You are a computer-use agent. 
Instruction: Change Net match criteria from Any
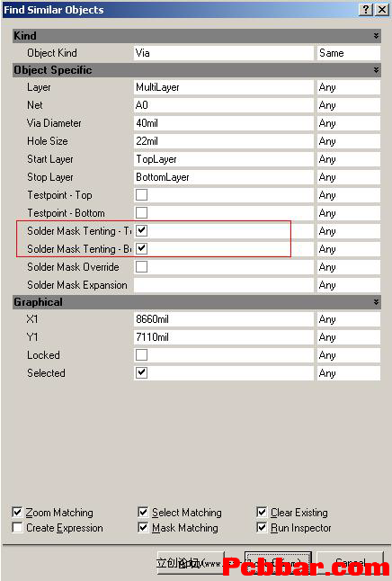coord(349,105)
